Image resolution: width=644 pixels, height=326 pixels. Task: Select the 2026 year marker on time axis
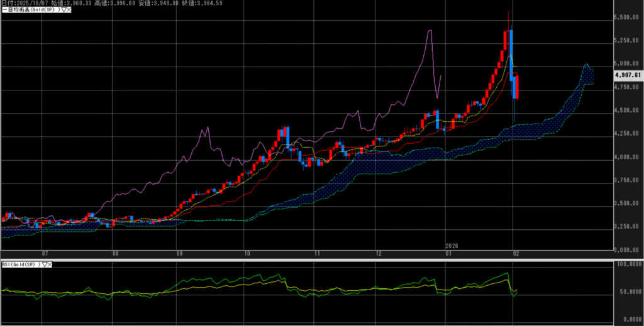click(452, 246)
